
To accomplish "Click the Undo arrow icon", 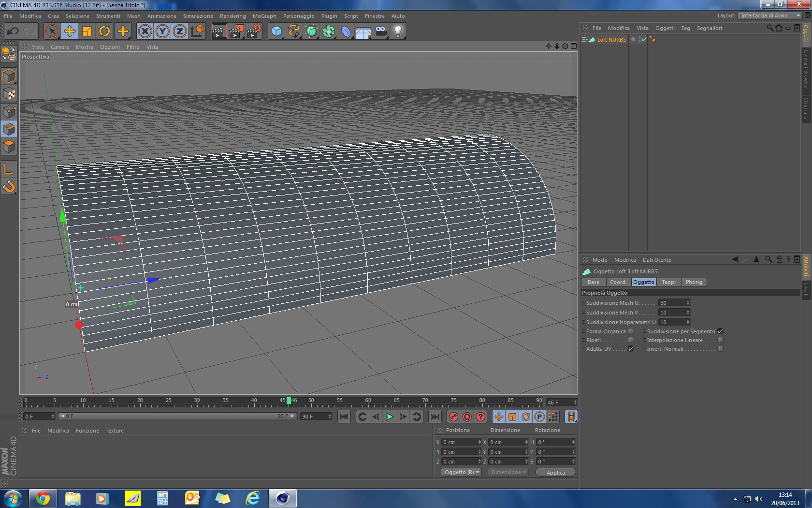I will (x=13, y=31).
